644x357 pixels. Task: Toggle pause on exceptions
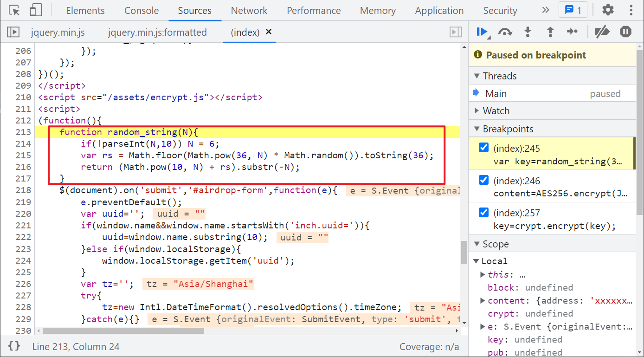click(x=626, y=32)
